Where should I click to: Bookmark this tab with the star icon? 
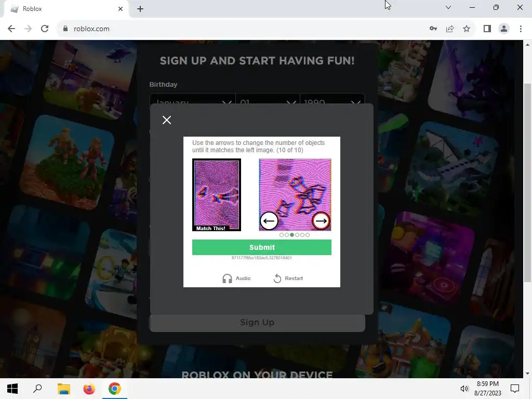pyautogui.click(x=467, y=29)
